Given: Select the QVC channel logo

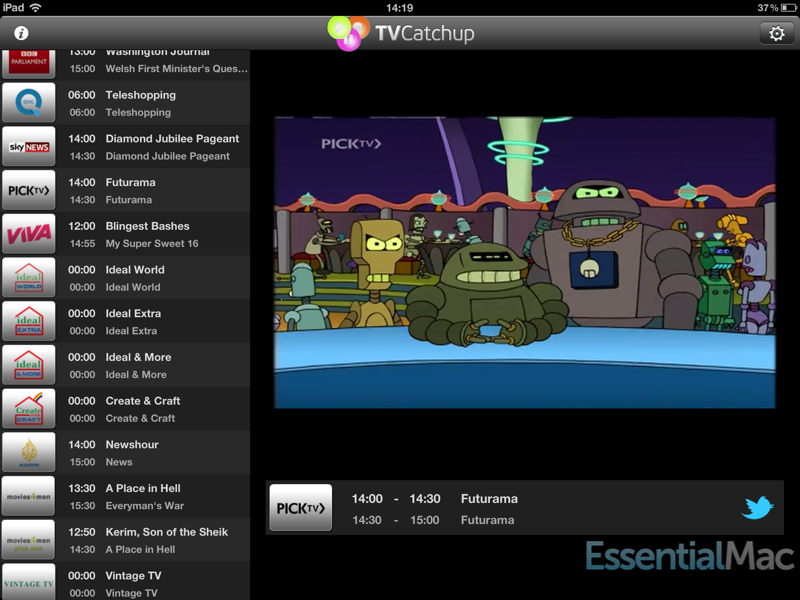Looking at the screenshot, I should [x=28, y=103].
